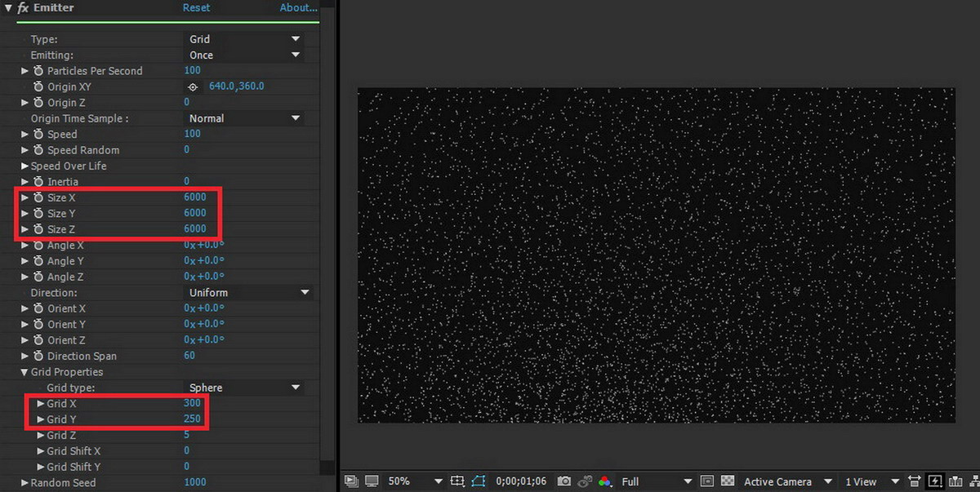Expand the Speed Over Life group
This screenshot has height=492, width=980.
tap(25, 166)
